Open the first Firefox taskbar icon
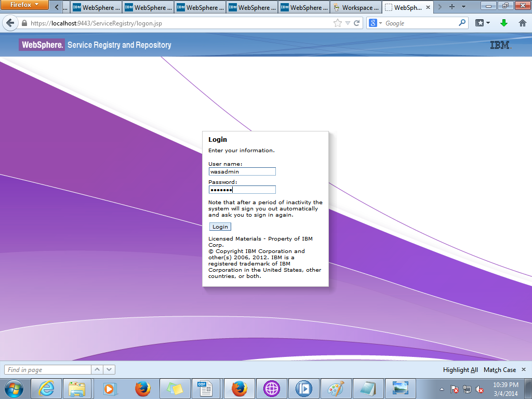 tap(142, 389)
